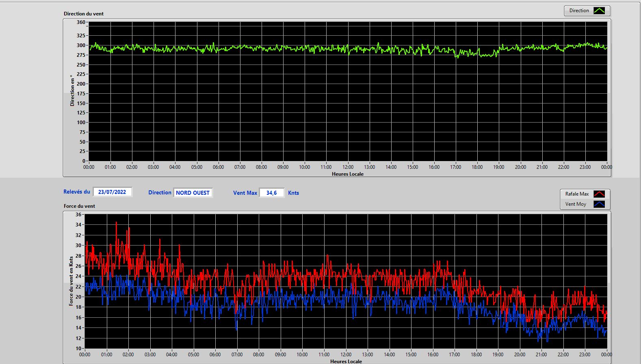Click the 'Relevés du' label
Viewport: 641px width, 364px height.
[x=77, y=192]
